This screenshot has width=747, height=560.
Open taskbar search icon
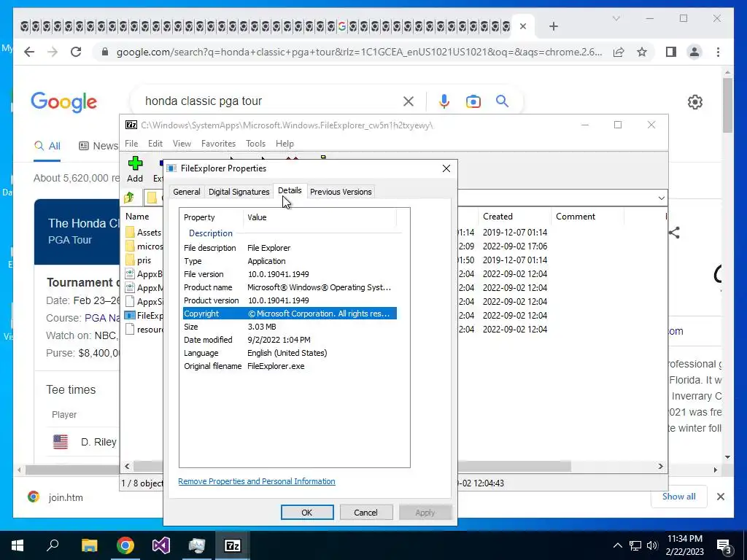(x=53, y=545)
